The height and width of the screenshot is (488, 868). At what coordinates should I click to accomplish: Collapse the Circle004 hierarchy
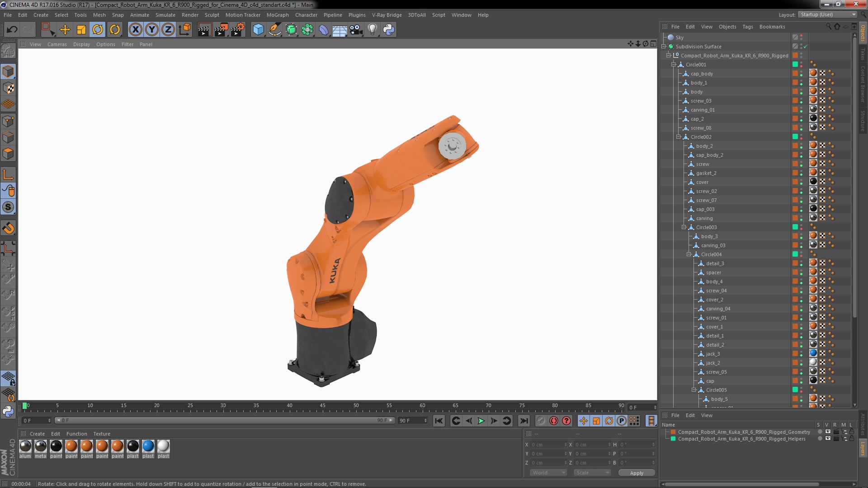click(689, 254)
